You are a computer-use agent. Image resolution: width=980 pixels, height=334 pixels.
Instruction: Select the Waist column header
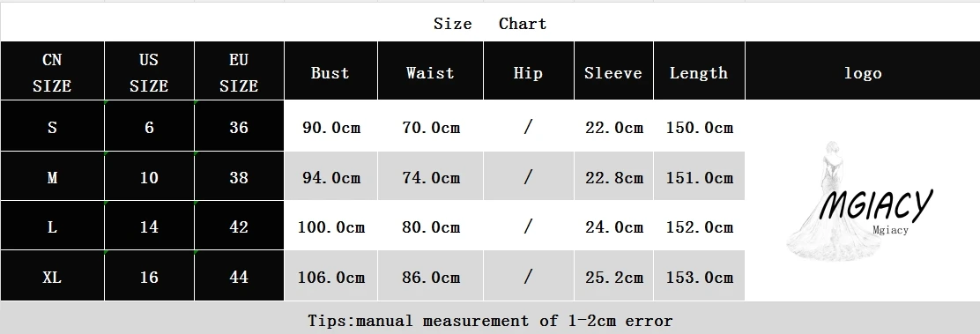430,71
